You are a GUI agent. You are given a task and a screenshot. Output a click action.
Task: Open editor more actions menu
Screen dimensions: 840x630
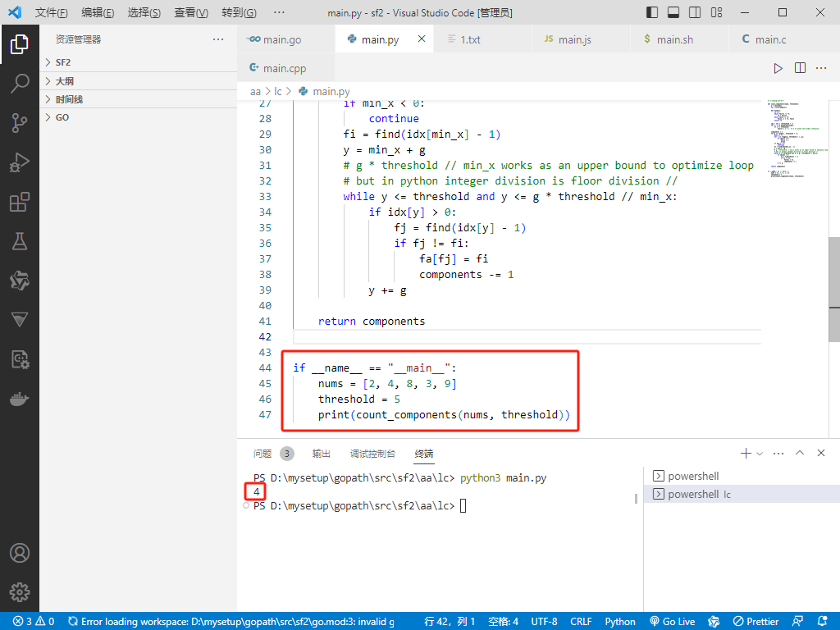[821, 68]
